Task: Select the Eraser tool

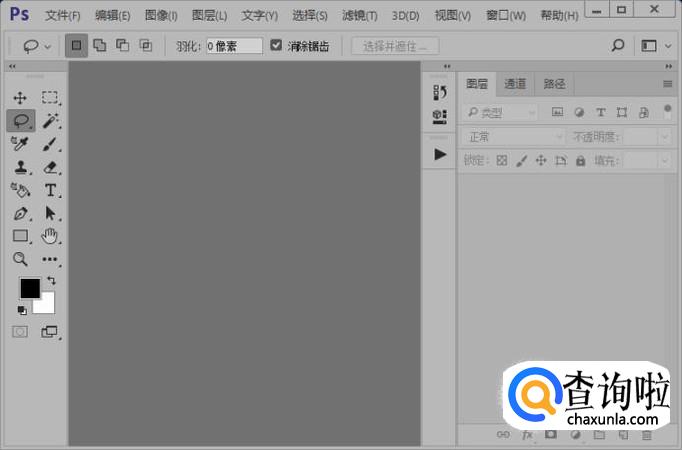Action: coord(50,168)
